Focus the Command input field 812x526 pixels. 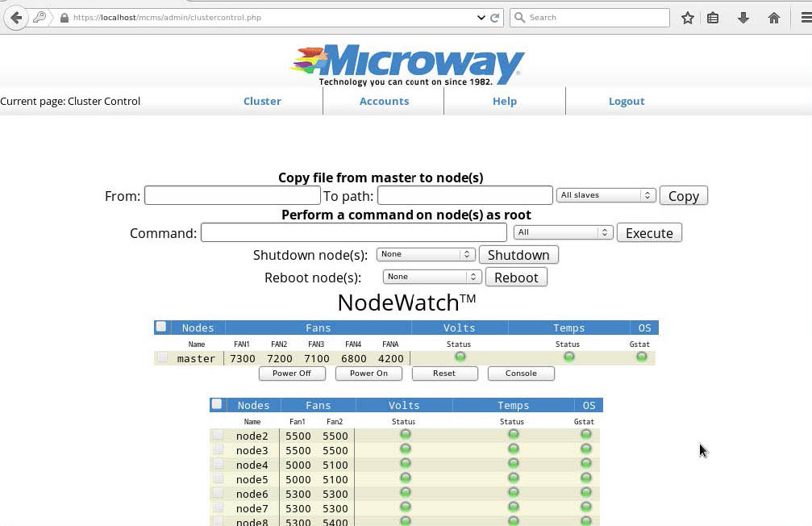pyautogui.click(x=353, y=232)
